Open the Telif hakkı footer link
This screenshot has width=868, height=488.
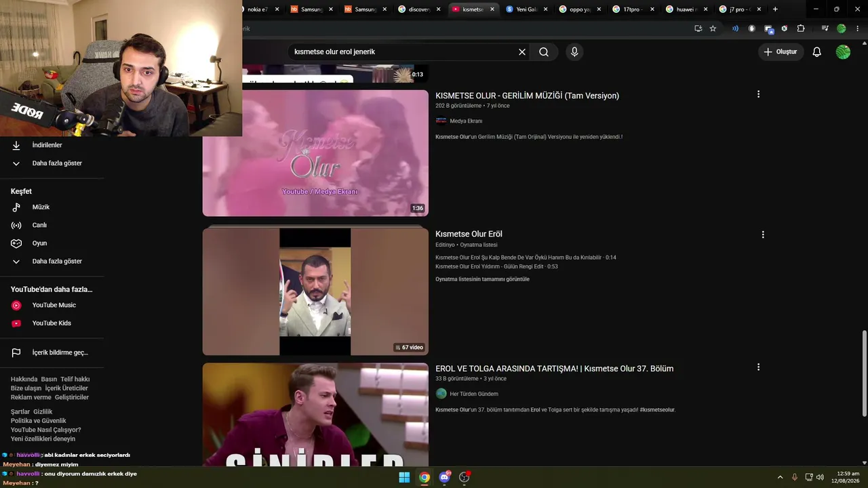tap(75, 380)
